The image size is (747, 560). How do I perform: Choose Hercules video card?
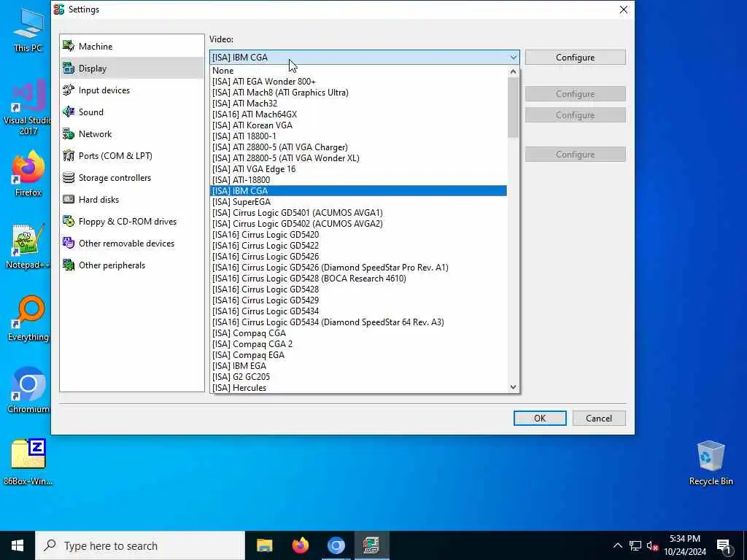pos(358,388)
